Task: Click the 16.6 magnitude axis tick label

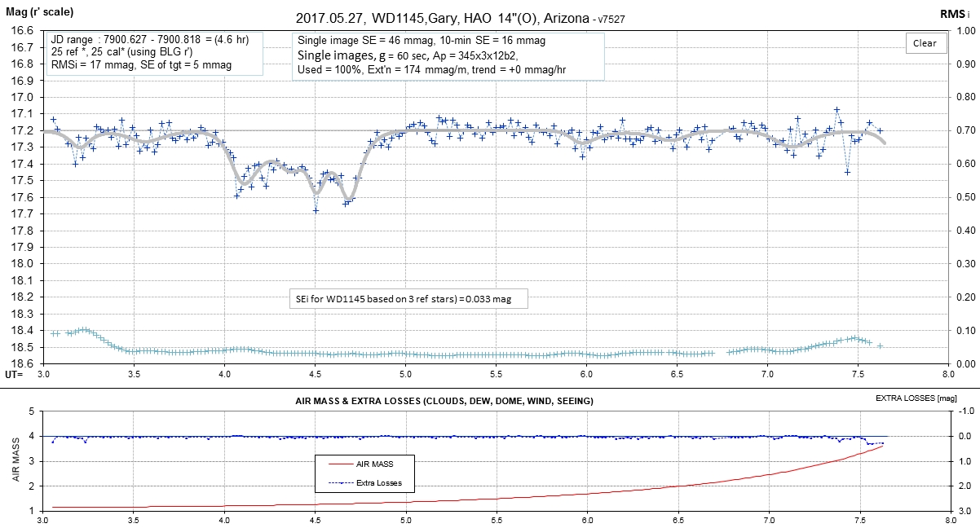Action: click(x=21, y=31)
